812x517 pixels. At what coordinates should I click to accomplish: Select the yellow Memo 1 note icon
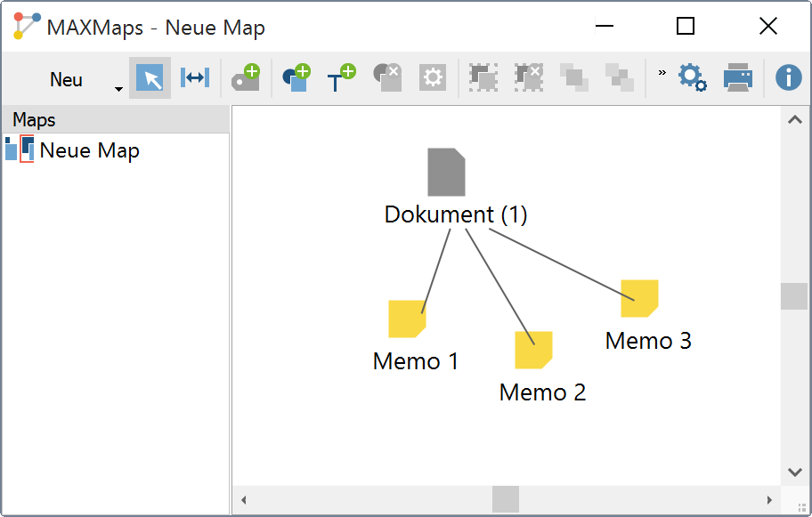(x=407, y=319)
